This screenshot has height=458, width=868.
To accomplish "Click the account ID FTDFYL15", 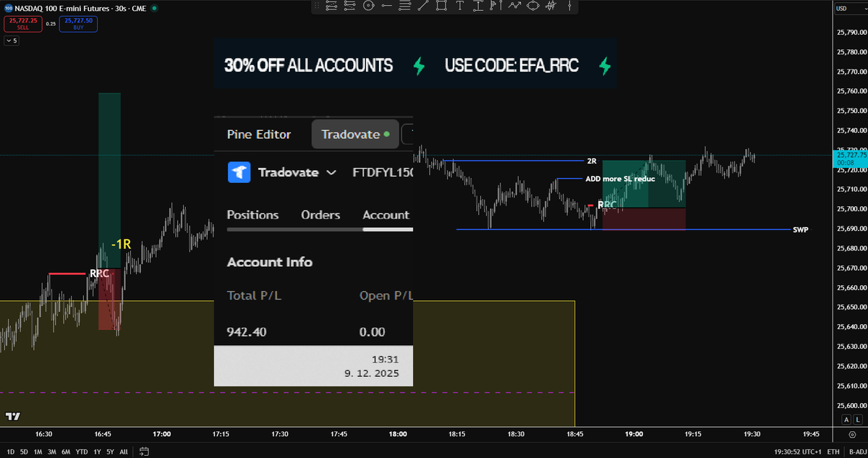I will (x=383, y=173).
